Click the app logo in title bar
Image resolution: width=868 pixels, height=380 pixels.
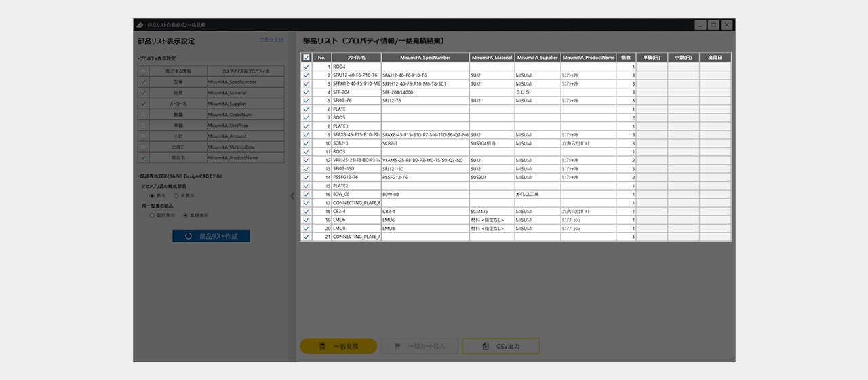(139, 25)
